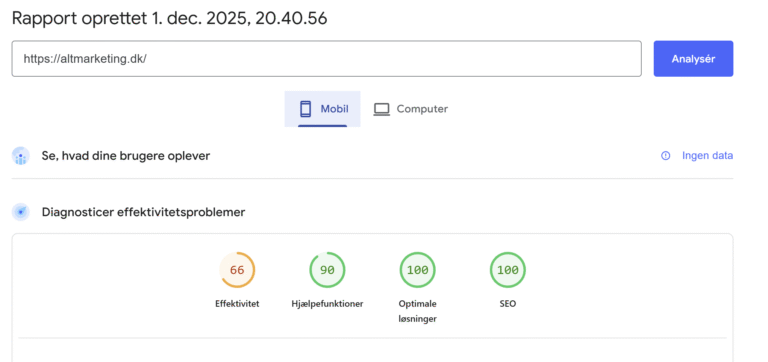Image resolution: width=768 pixels, height=362 pixels.
Task: Click the Hjælpefunktioner label
Action: pos(327,304)
